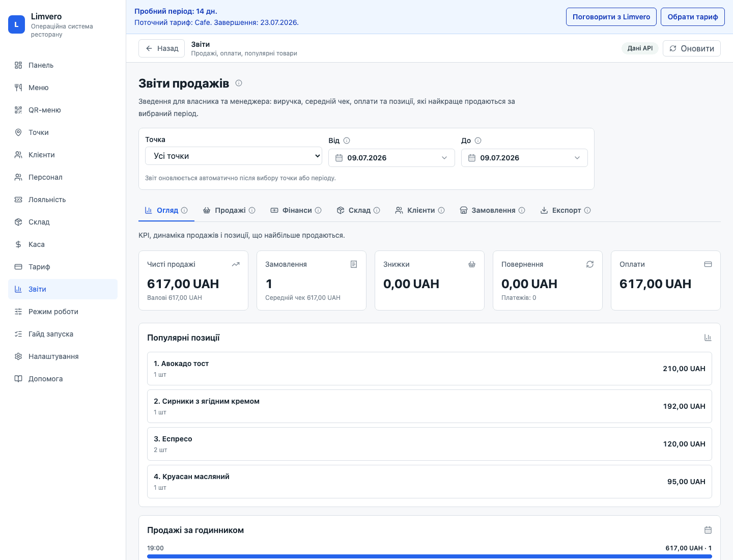The height and width of the screenshot is (560, 733).
Task: Click the info icon beside Звіти продажів heading
Action: coord(239,83)
